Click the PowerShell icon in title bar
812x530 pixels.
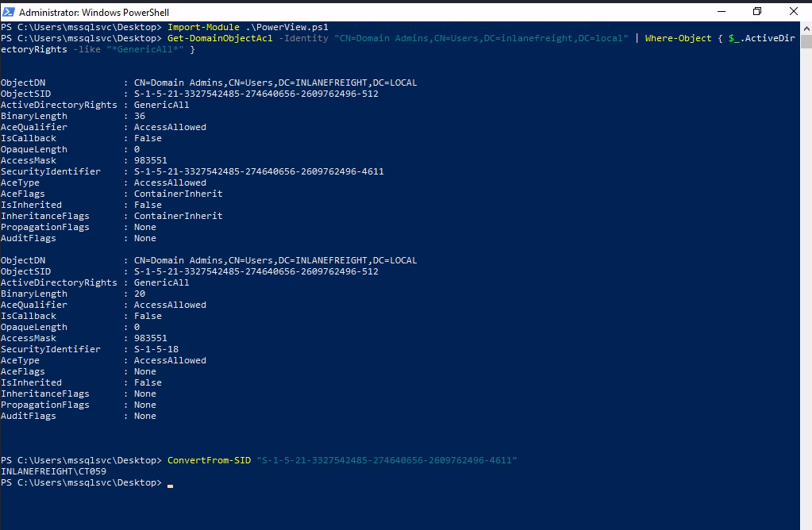(9, 12)
